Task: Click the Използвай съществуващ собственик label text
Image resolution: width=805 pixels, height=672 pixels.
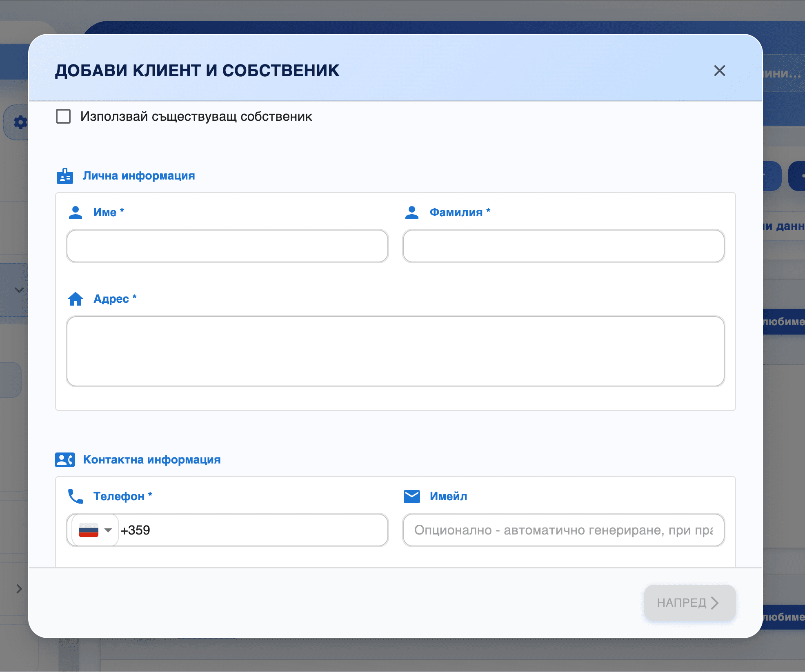Action: coord(196,116)
